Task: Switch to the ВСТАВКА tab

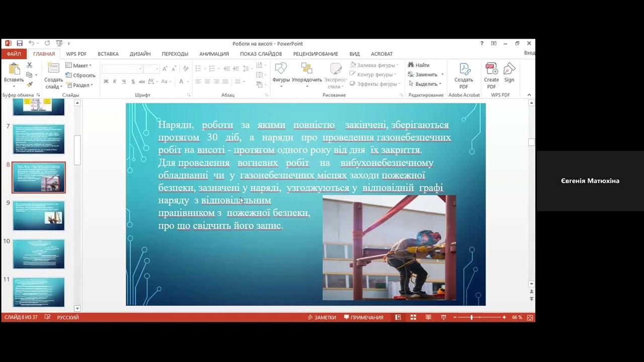Action: point(108,54)
